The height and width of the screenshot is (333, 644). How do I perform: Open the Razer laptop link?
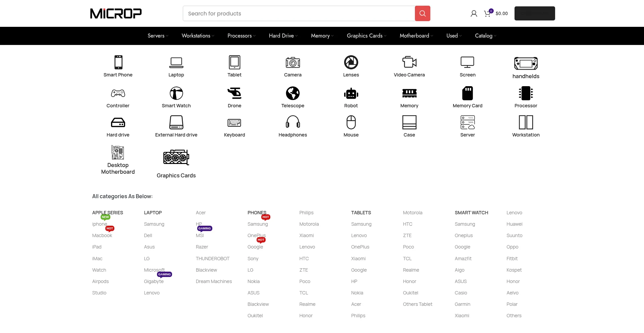coord(202,247)
